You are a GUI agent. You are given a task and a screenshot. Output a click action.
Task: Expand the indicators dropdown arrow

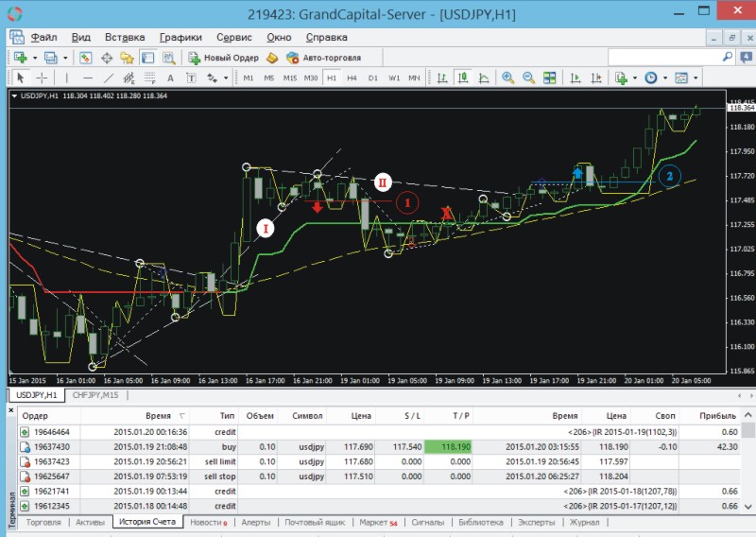(634, 78)
